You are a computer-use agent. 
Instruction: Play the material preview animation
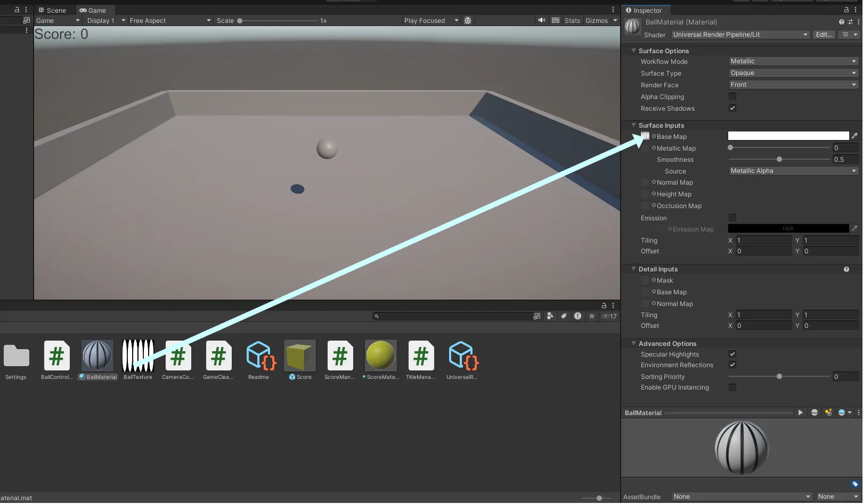(800, 412)
